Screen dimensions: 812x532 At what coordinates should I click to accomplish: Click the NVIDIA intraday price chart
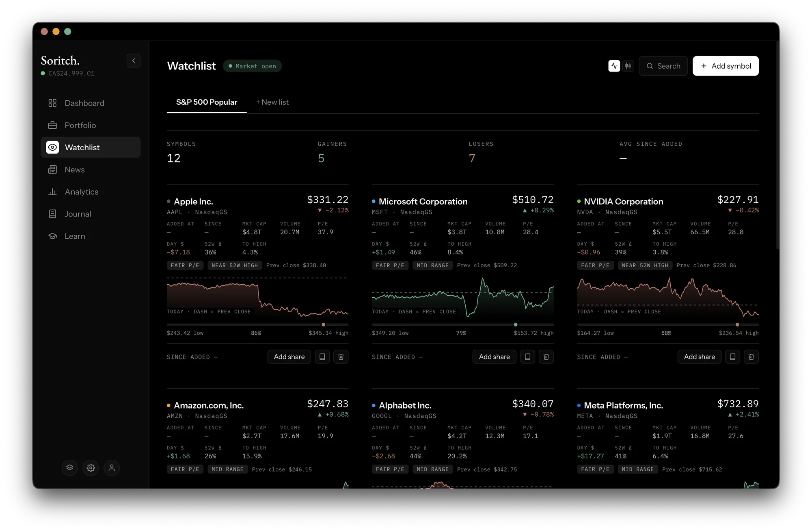[668, 297]
